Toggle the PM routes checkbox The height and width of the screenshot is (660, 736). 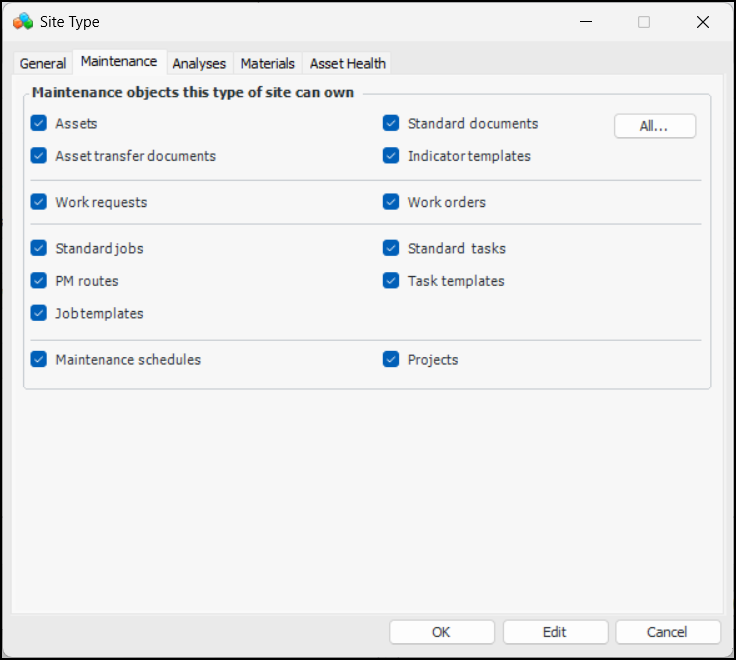click(39, 281)
